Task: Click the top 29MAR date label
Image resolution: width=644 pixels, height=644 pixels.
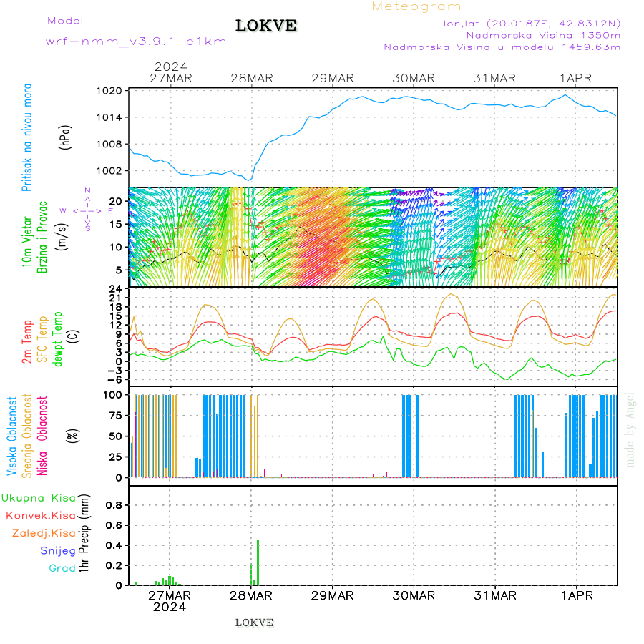Action: [x=333, y=78]
